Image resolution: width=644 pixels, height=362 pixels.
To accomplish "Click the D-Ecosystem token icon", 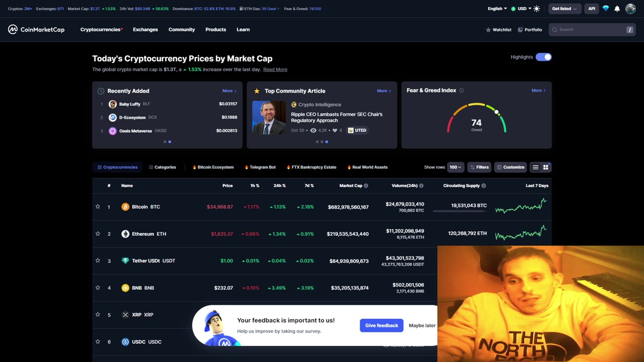I will pos(113,118).
